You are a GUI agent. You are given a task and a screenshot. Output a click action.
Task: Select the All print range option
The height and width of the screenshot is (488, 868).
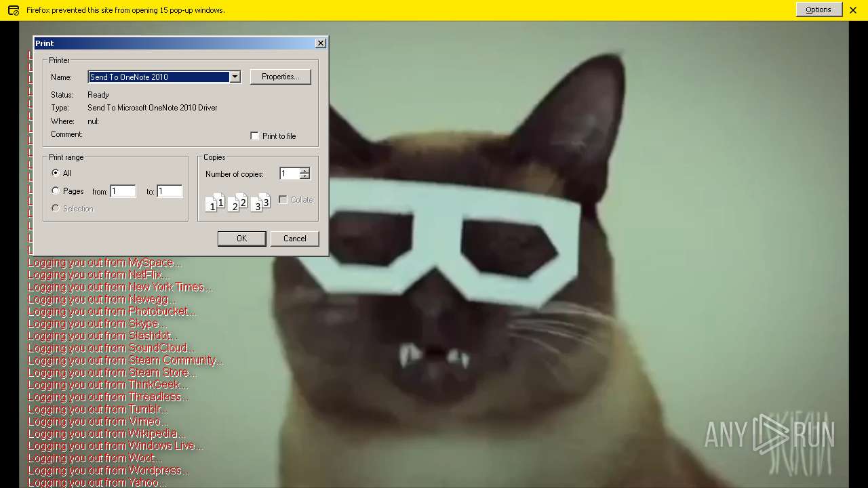pyautogui.click(x=56, y=174)
